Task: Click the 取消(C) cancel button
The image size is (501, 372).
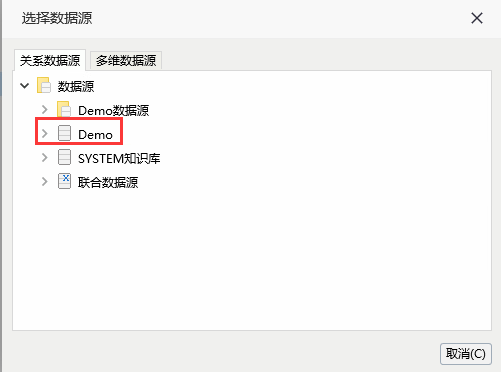Action: pyautogui.click(x=466, y=354)
